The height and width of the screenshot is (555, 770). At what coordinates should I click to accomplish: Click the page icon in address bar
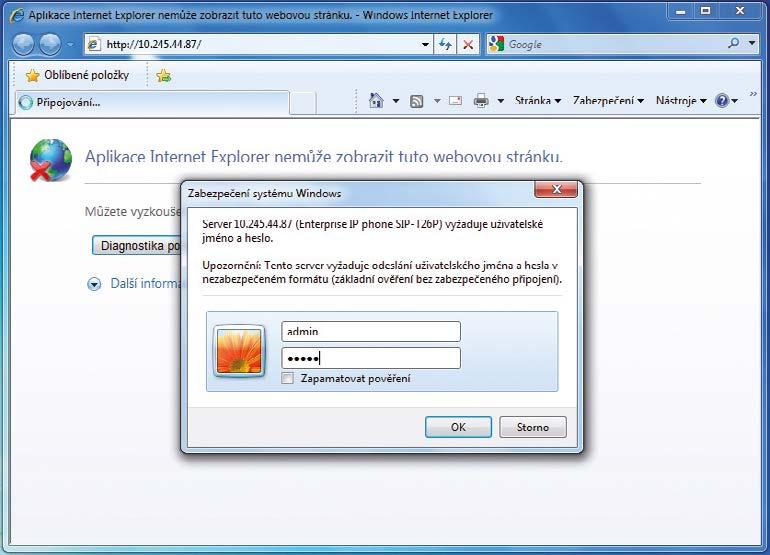(x=93, y=45)
